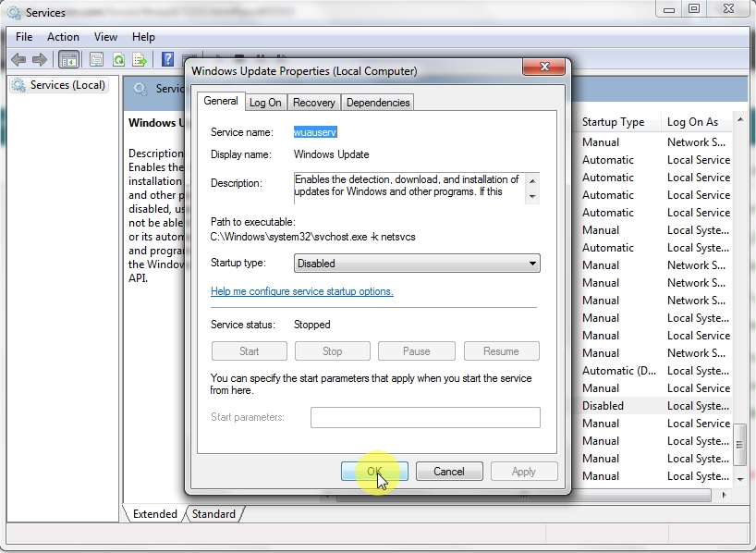Screen dimensions: 756x553
Task: Click the Pause service button
Action: pos(417,351)
